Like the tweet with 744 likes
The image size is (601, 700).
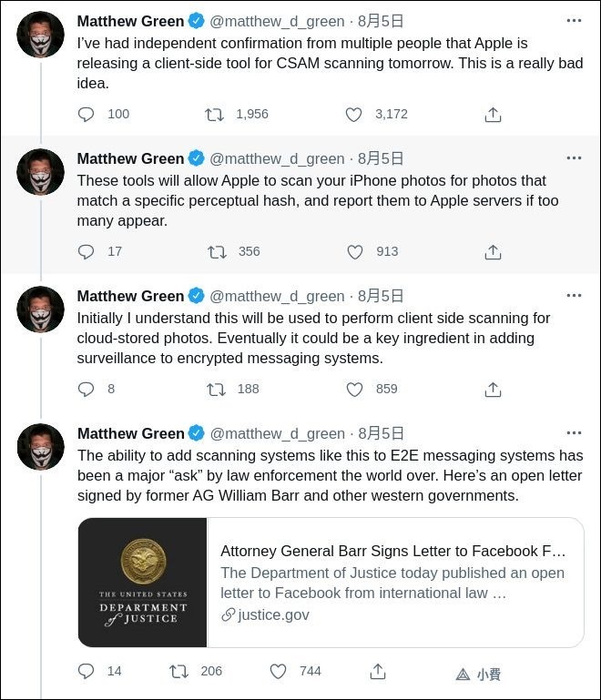tap(278, 672)
